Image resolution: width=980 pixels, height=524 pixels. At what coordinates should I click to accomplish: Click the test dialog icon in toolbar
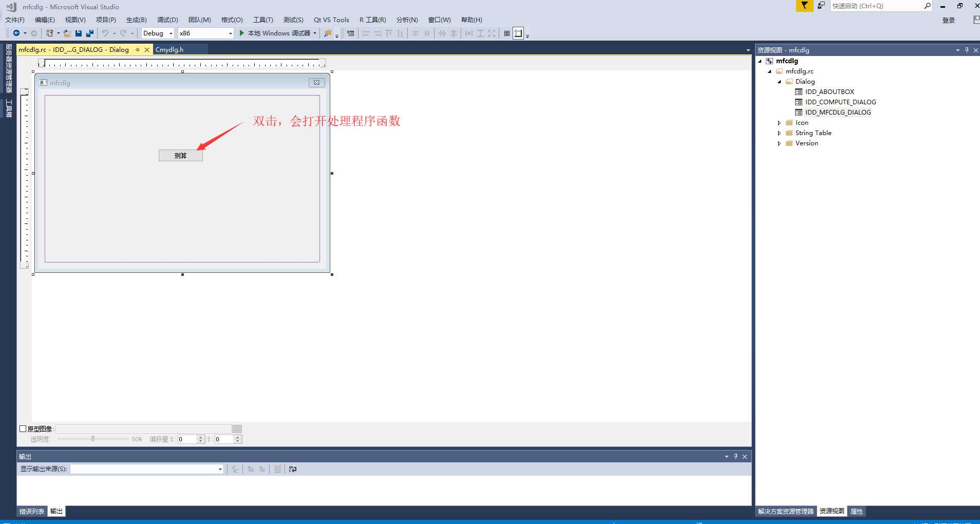(x=350, y=33)
